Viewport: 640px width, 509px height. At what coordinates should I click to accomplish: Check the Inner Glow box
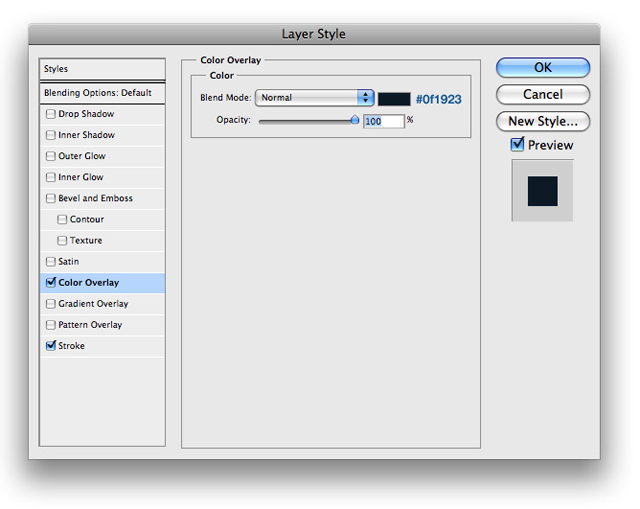pyautogui.click(x=51, y=177)
